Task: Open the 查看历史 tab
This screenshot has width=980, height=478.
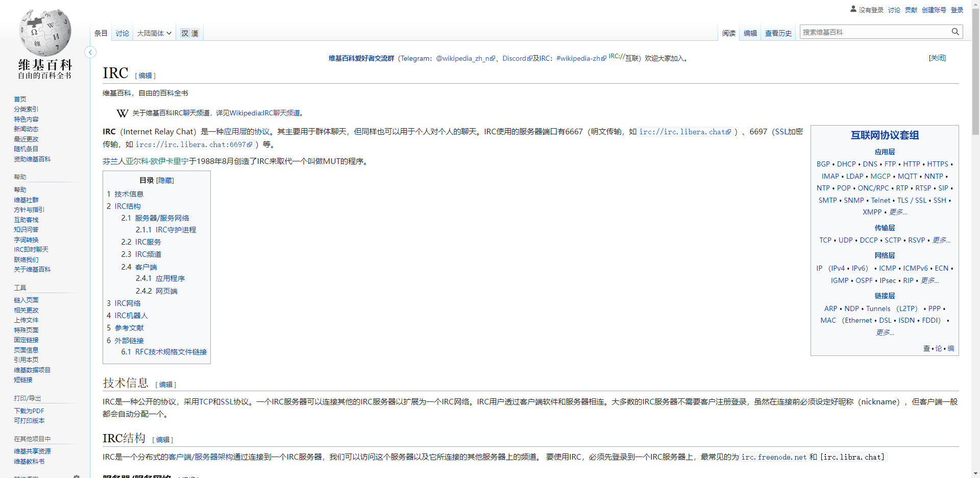Action: point(778,33)
